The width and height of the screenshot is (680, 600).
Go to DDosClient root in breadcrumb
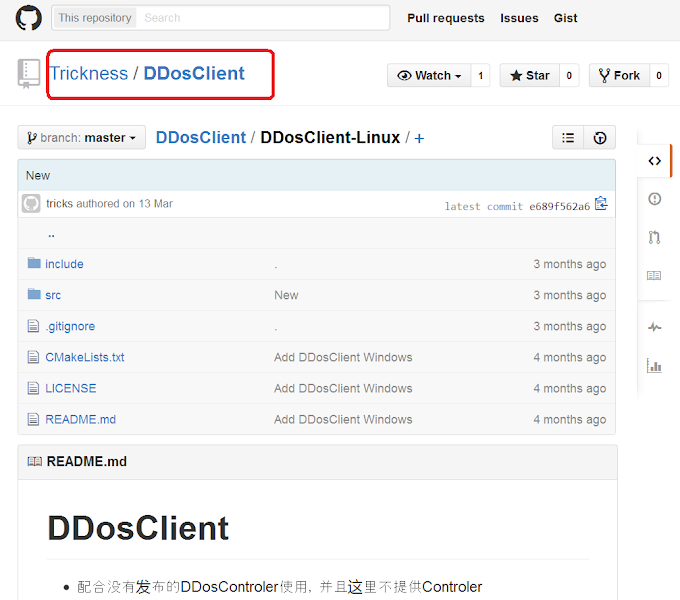click(x=201, y=137)
